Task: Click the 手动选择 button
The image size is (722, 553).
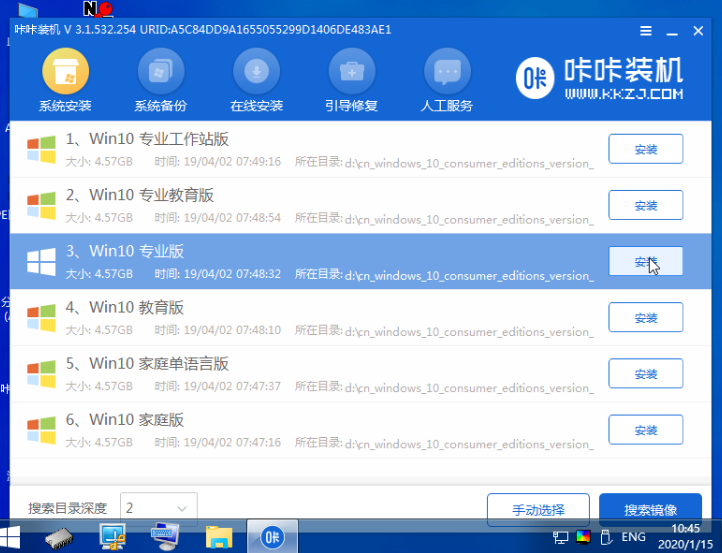Action: (x=538, y=509)
